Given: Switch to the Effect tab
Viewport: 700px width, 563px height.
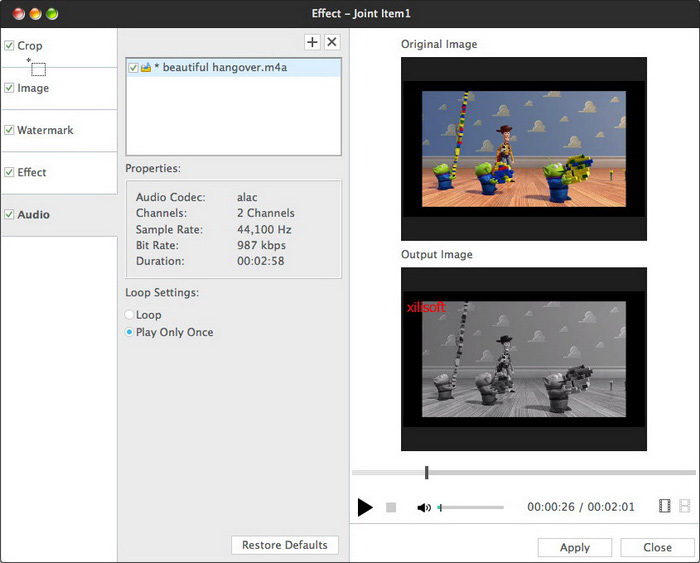Looking at the screenshot, I should [x=32, y=172].
